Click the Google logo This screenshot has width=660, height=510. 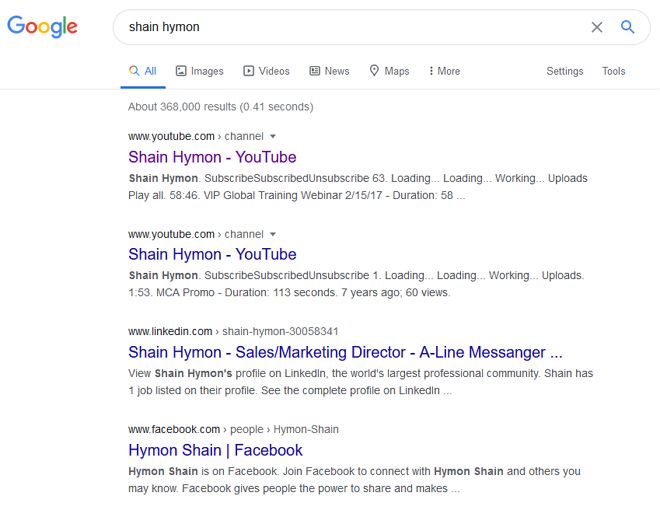tap(42, 27)
